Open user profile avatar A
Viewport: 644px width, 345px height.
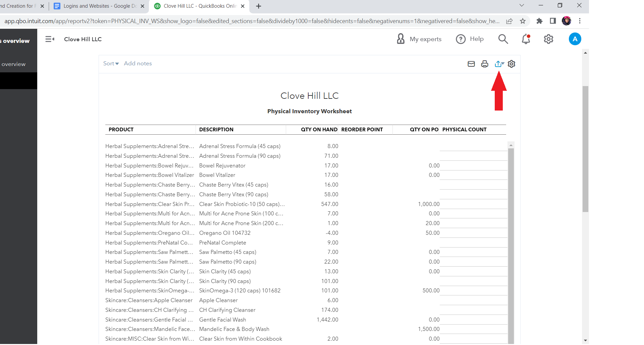click(575, 39)
